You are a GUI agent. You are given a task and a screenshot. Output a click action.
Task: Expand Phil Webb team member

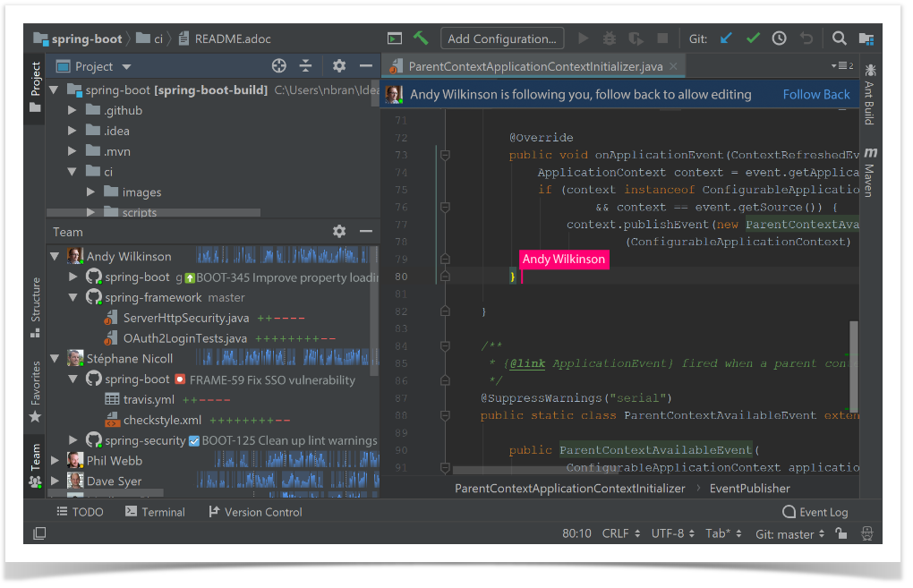point(55,460)
